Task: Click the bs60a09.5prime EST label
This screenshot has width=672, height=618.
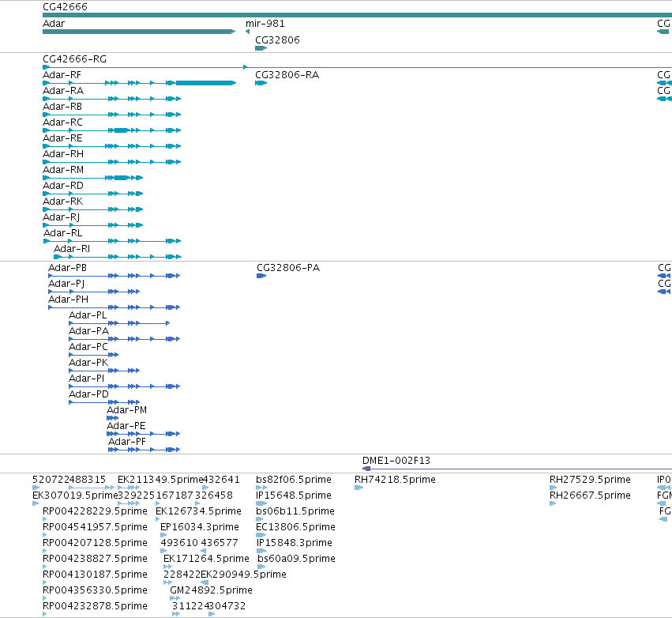Action: (296, 559)
